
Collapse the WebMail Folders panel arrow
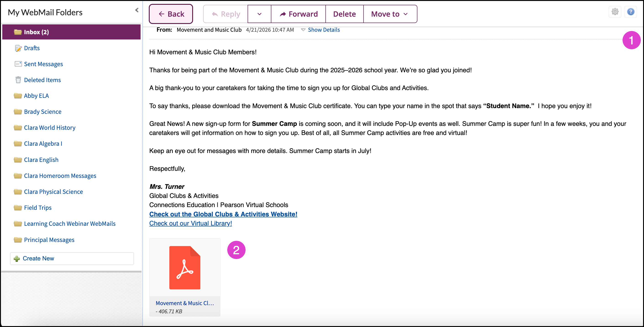pos(137,10)
